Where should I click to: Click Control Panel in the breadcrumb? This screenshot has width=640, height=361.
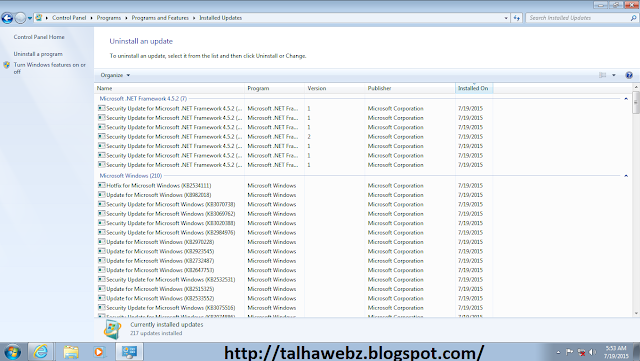click(69, 18)
